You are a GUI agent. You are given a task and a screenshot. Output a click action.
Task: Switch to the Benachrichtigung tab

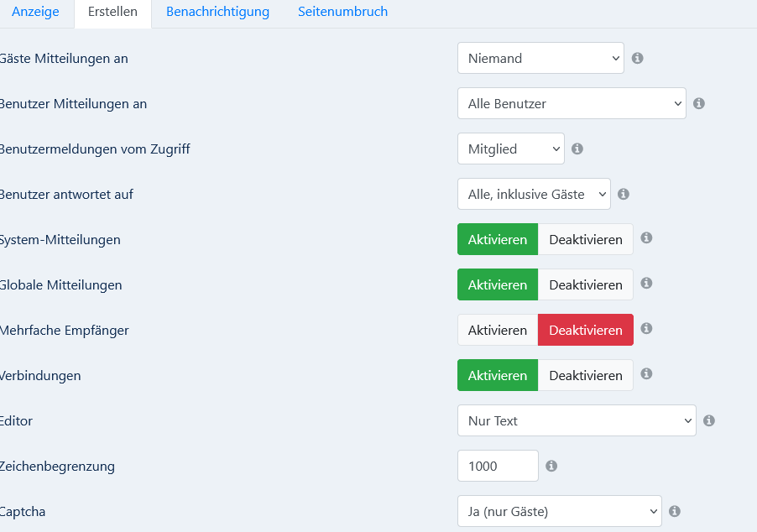(217, 12)
